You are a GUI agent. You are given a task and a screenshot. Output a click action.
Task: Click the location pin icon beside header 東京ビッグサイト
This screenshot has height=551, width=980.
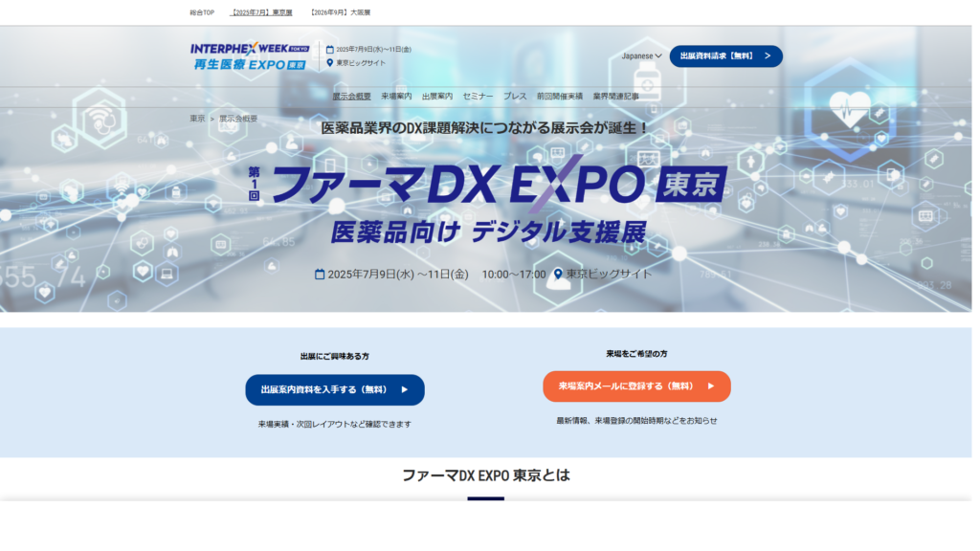click(x=330, y=62)
